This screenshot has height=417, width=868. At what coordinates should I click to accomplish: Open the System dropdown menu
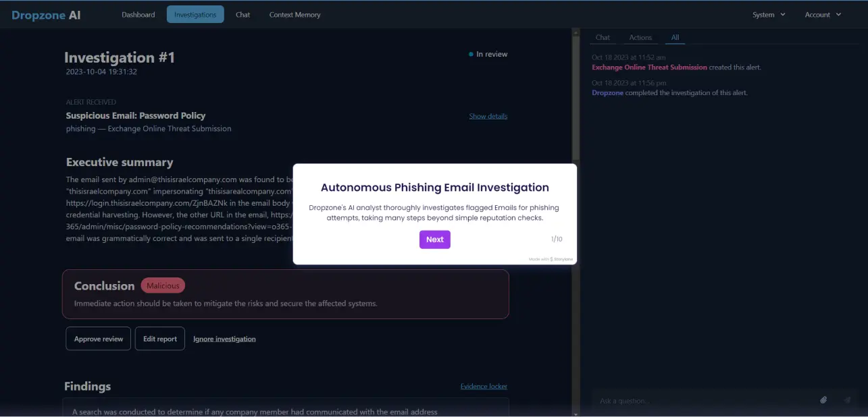coord(769,14)
